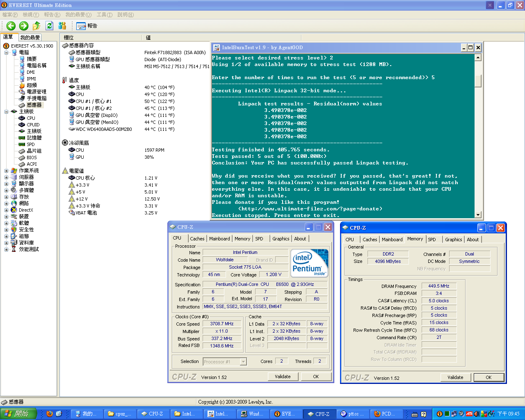The height and width of the screenshot is (420, 525).
Task: Expand the 伺服器 tree node
Action: point(6,177)
